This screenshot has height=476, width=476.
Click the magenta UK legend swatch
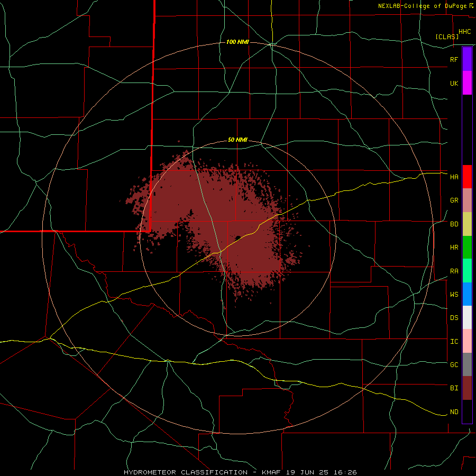tap(467, 83)
